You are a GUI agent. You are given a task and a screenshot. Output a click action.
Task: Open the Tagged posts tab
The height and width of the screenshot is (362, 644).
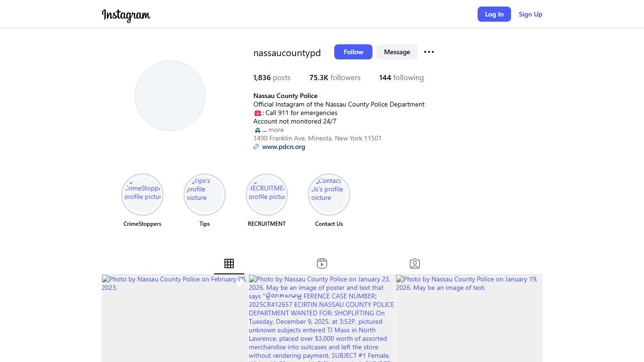[x=415, y=263]
